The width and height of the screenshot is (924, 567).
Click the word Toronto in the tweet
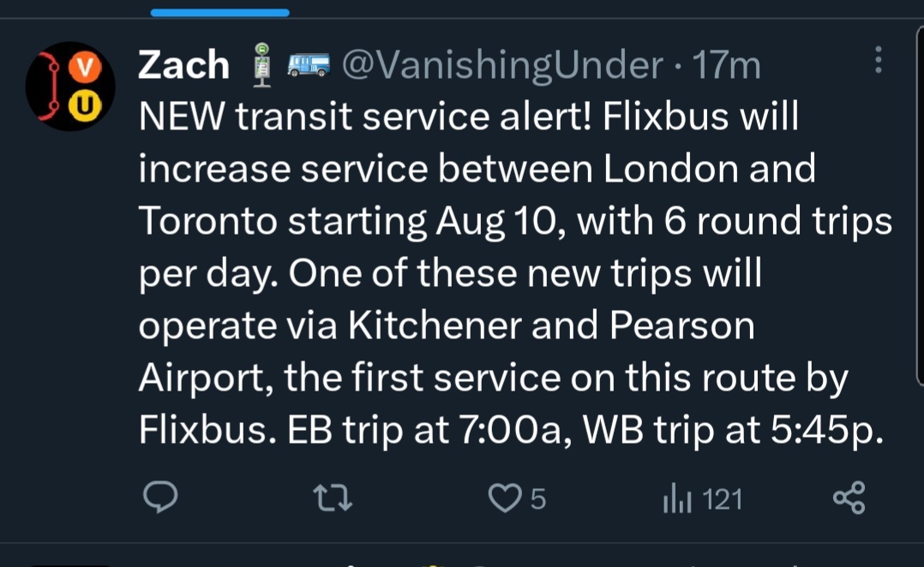click(x=208, y=222)
